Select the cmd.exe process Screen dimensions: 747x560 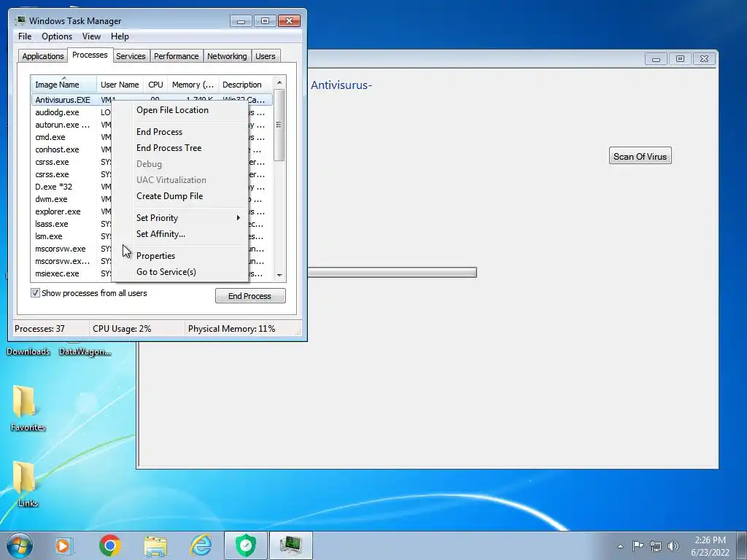point(50,137)
